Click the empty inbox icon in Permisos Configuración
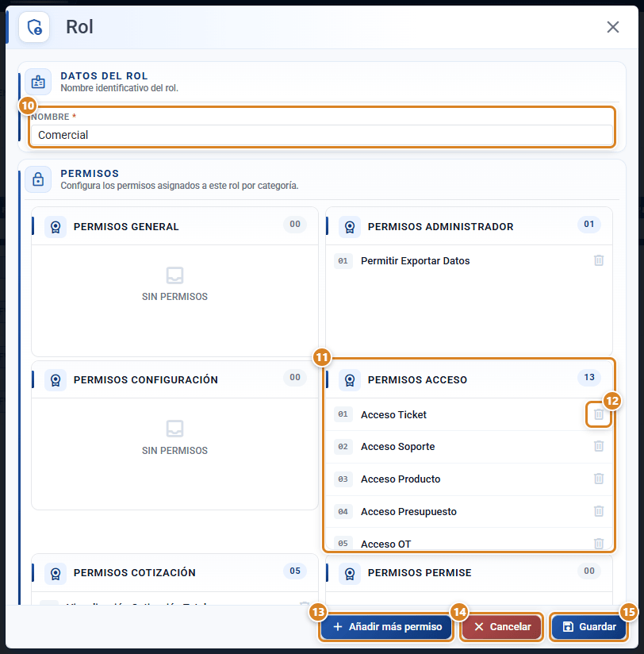The width and height of the screenshot is (644, 654). [x=174, y=429]
